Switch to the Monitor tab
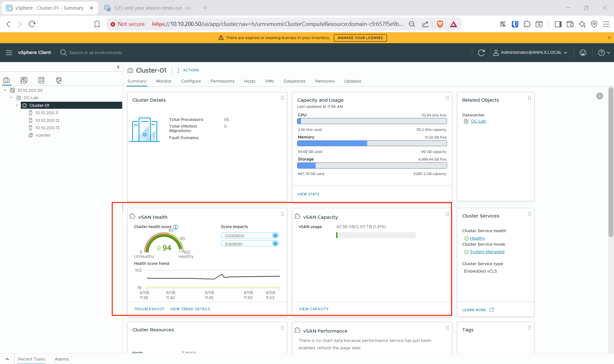This screenshot has width=614, height=364. click(164, 81)
